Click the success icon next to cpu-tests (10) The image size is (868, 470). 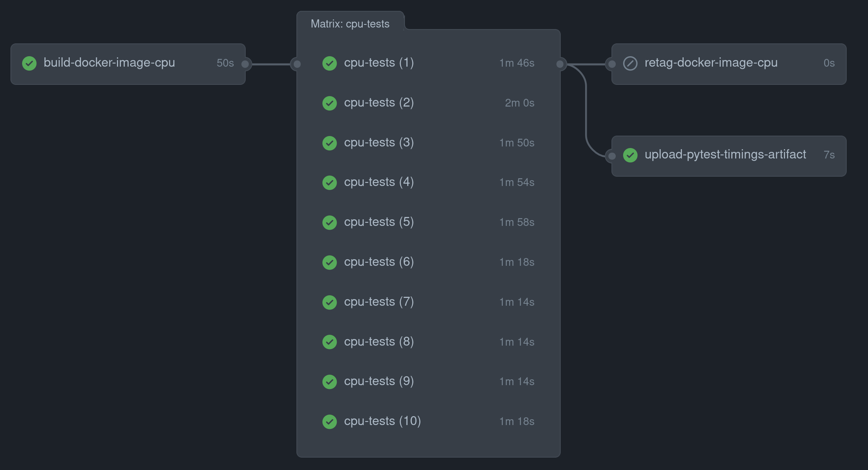330,422
